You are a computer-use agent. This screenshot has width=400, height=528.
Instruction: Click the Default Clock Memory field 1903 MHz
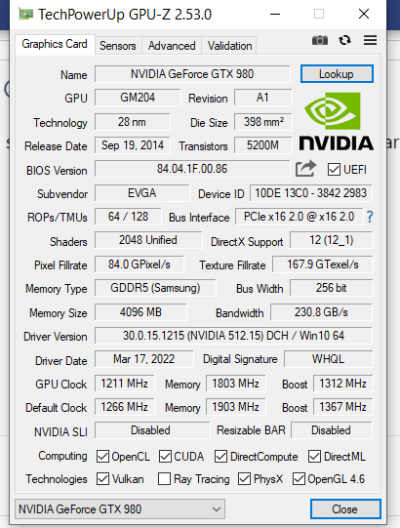(x=235, y=407)
